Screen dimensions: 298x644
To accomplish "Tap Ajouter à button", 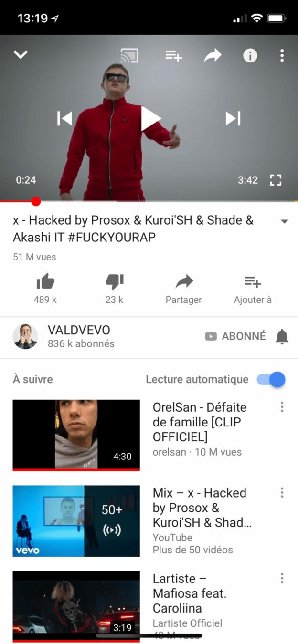I will (253, 289).
